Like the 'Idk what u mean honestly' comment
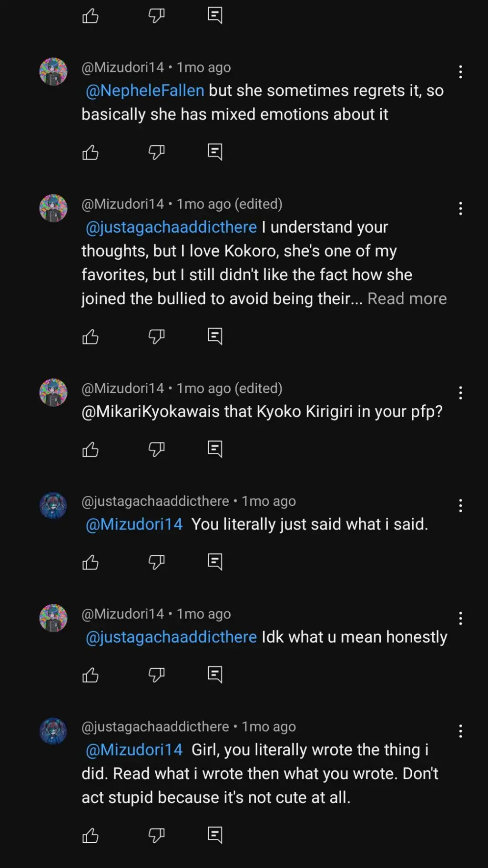Viewport: 488px width, 868px height. (90, 674)
